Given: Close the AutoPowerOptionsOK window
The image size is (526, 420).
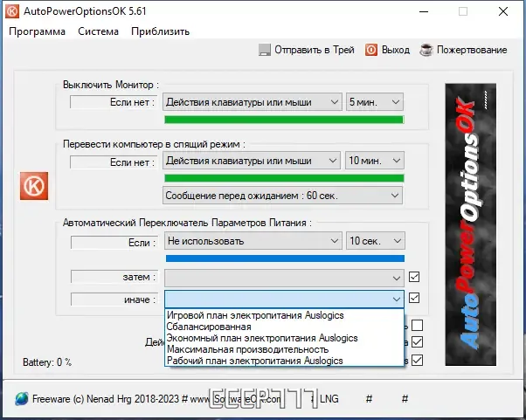Looking at the screenshot, I should coord(503,11).
